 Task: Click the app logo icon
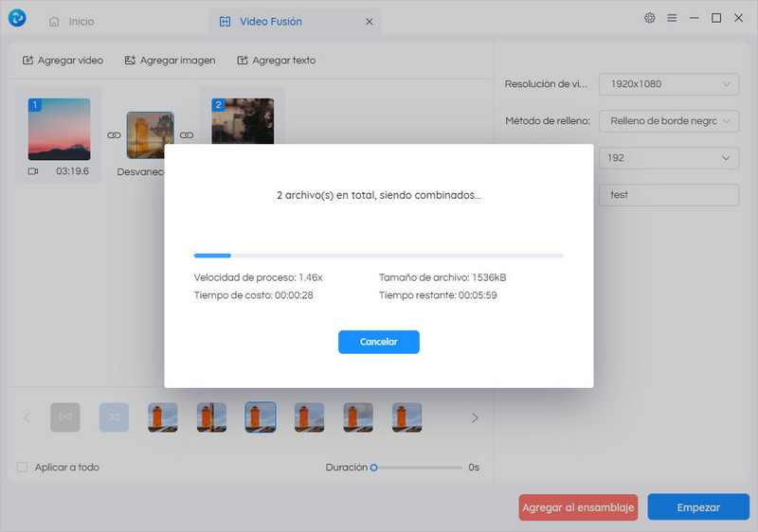pos(17,19)
